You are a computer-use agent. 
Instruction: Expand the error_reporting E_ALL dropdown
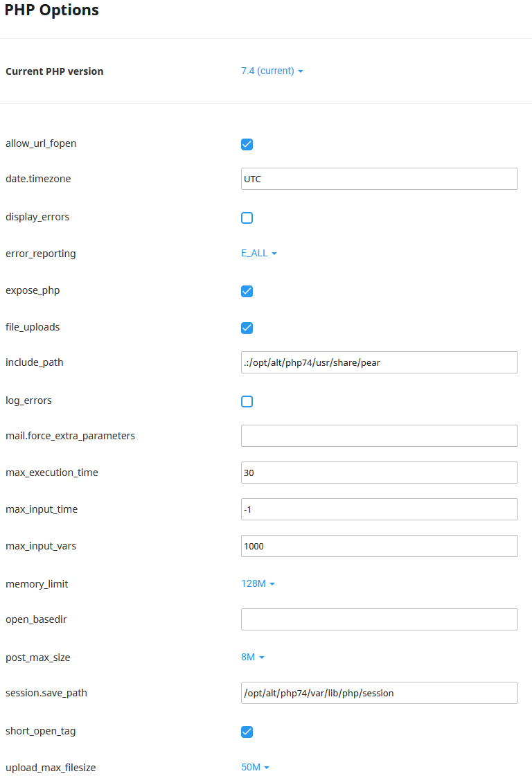click(x=259, y=254)
